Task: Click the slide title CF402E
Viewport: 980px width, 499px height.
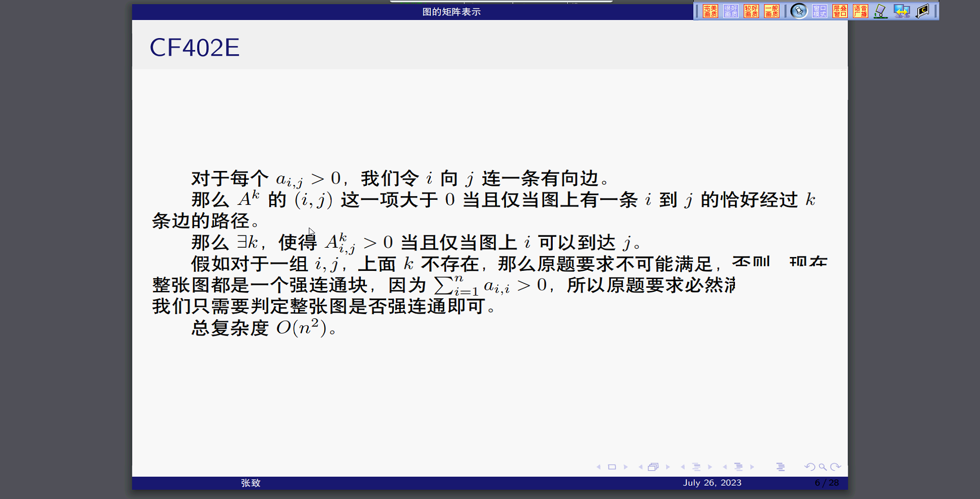Action: (195, 47)
